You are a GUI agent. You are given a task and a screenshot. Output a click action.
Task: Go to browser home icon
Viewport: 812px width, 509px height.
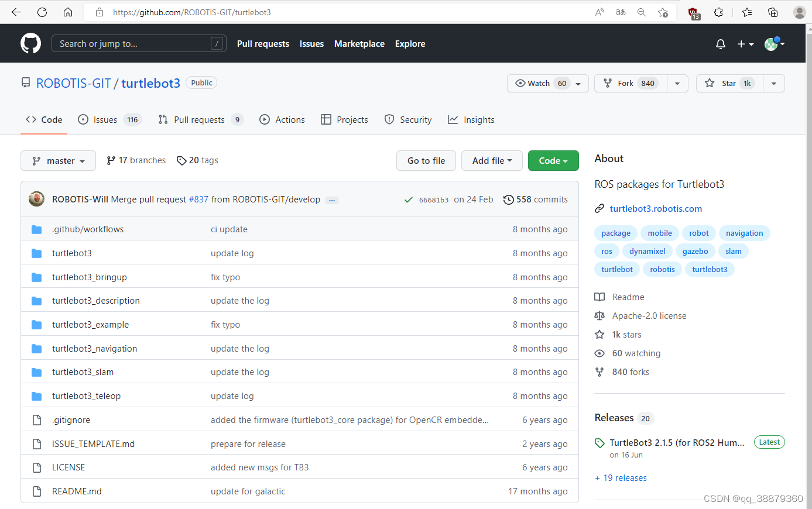(68, 12)
